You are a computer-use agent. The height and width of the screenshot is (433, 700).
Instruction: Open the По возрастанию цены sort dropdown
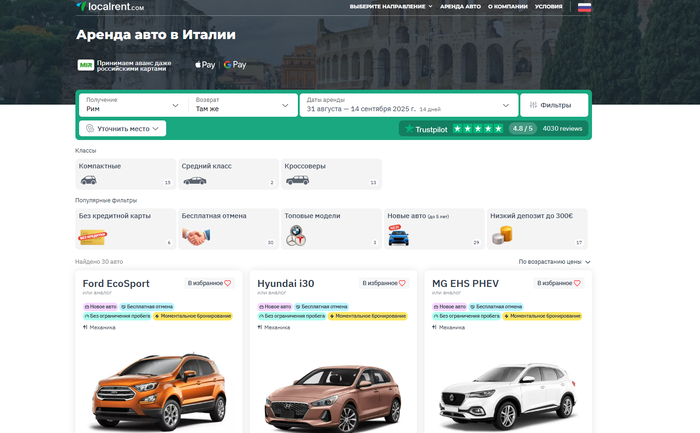click(x=554, y=262)
